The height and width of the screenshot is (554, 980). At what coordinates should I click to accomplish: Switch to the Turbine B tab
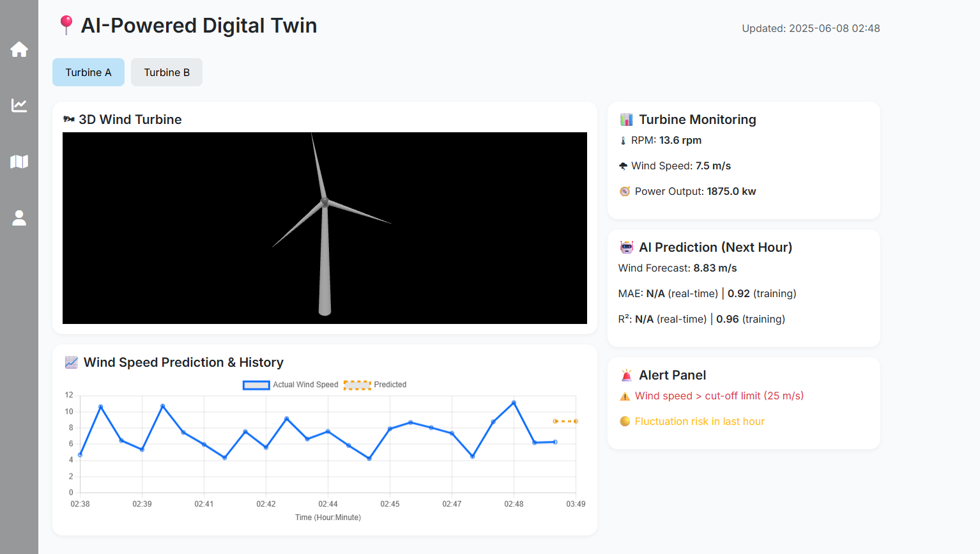pos(166,72)
